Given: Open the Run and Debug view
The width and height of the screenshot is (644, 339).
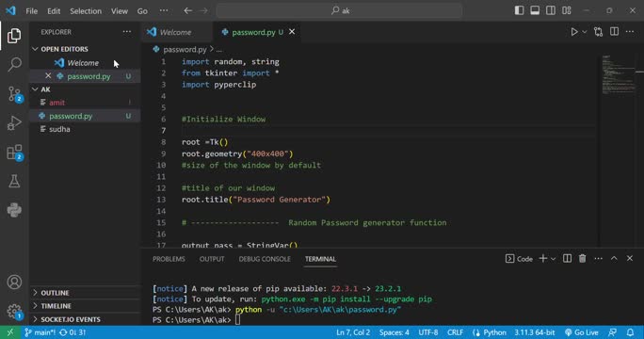Looking at the screenshot, I should (x=14, y=122).
